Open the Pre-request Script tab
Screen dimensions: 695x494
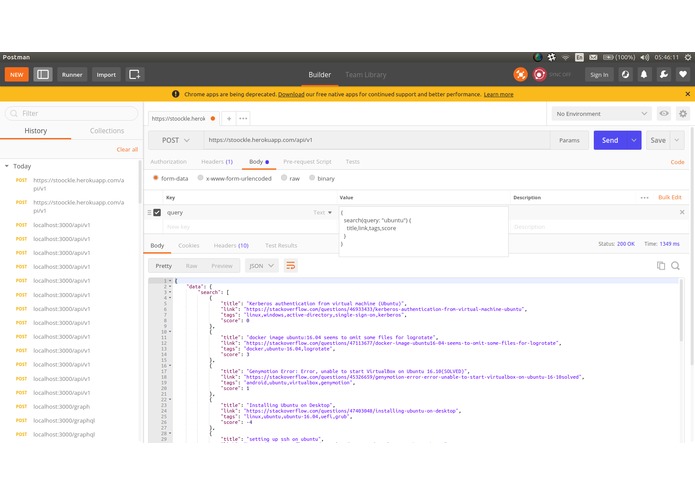[x=307, y=162]
